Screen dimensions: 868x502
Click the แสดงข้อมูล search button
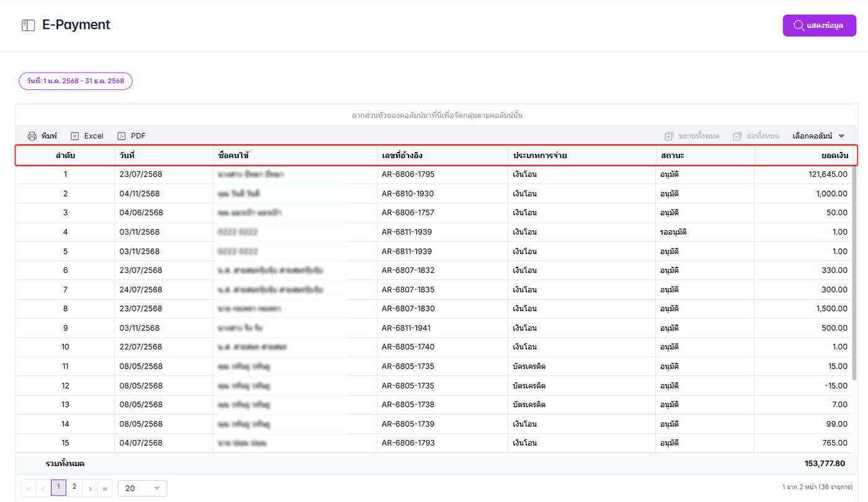tap(819, 25)
